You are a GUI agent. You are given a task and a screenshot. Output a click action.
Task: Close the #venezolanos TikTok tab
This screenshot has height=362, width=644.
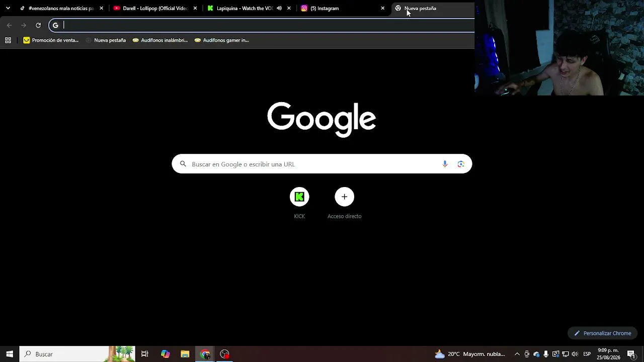(x=101, y=8)
